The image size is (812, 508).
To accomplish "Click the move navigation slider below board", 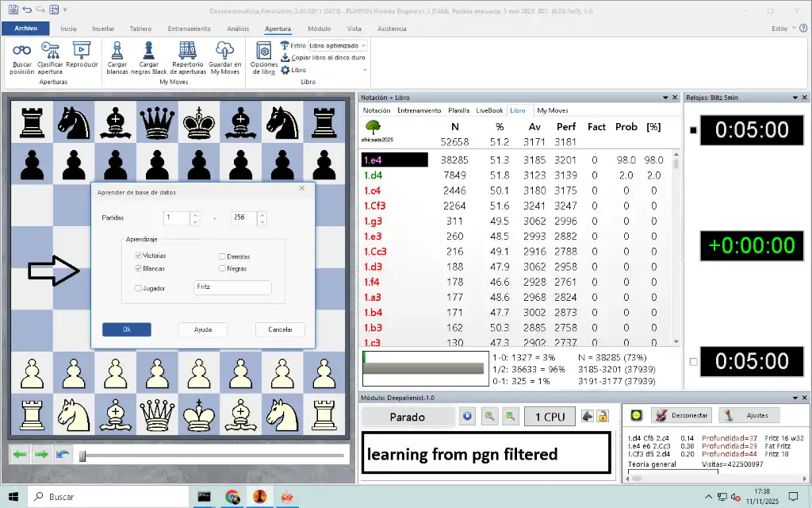I will [x=213, y=456].
